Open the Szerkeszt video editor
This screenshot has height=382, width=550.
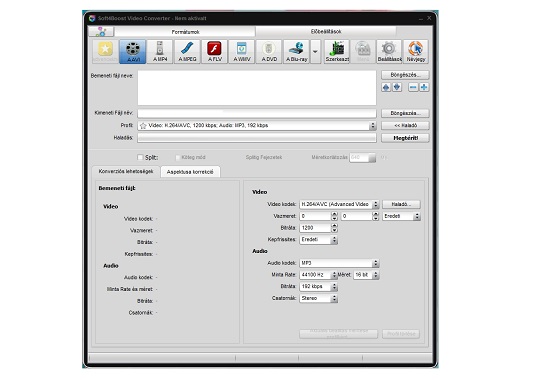[337, 52]
